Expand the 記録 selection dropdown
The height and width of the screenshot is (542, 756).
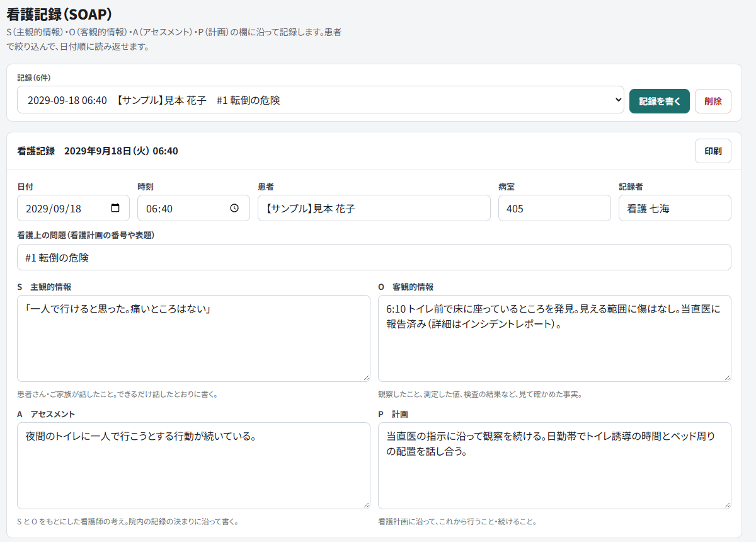pyautogui.click(x=321, y=100)
